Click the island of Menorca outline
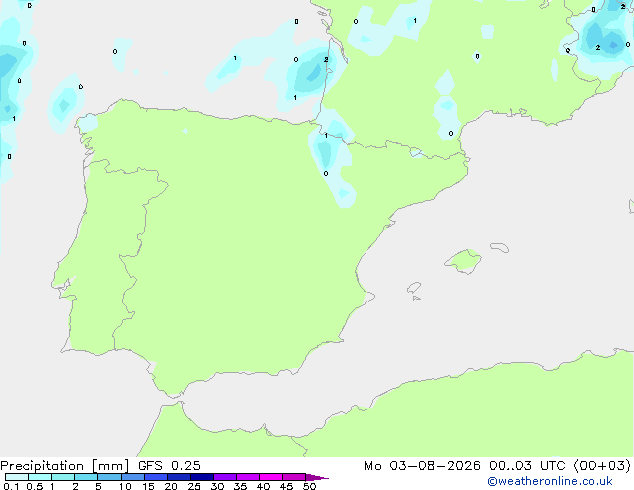The image size is (634, 490). coord(499,247)
